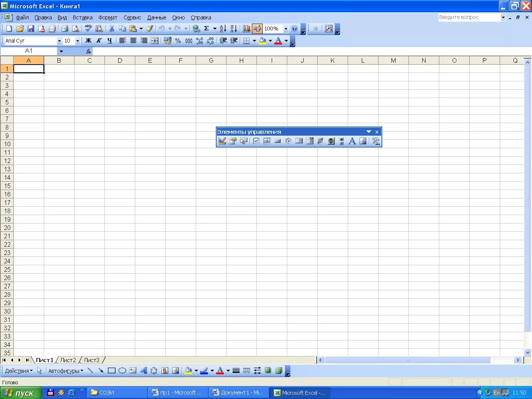Open the Правка menu
This screenshot has height=399, width=532.
coord(43,17)
